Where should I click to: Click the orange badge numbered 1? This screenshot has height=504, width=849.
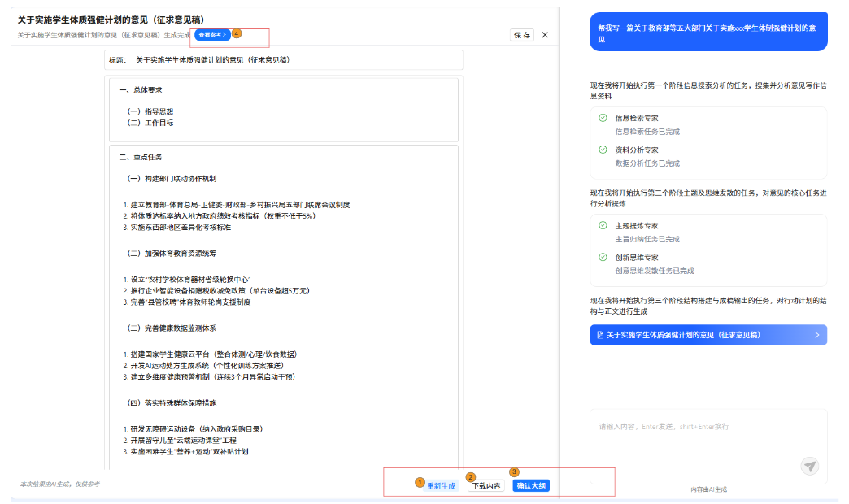[420, 482]
